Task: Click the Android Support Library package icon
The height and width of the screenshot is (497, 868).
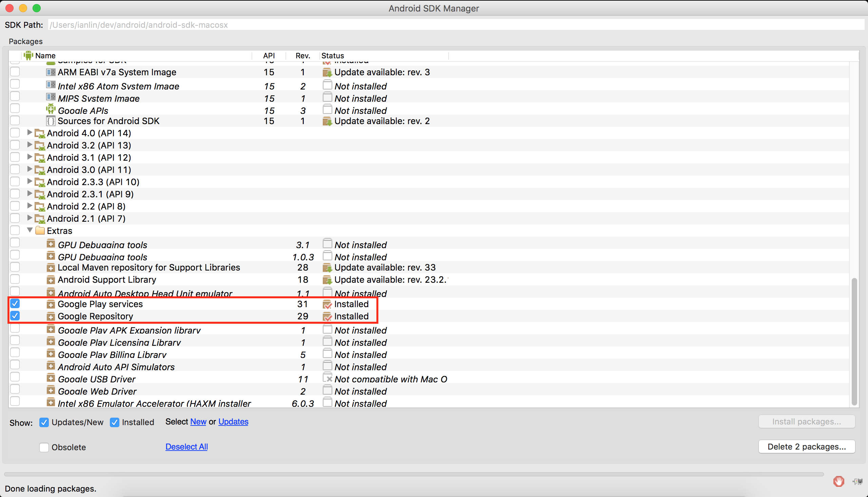Action: (51, 280)
